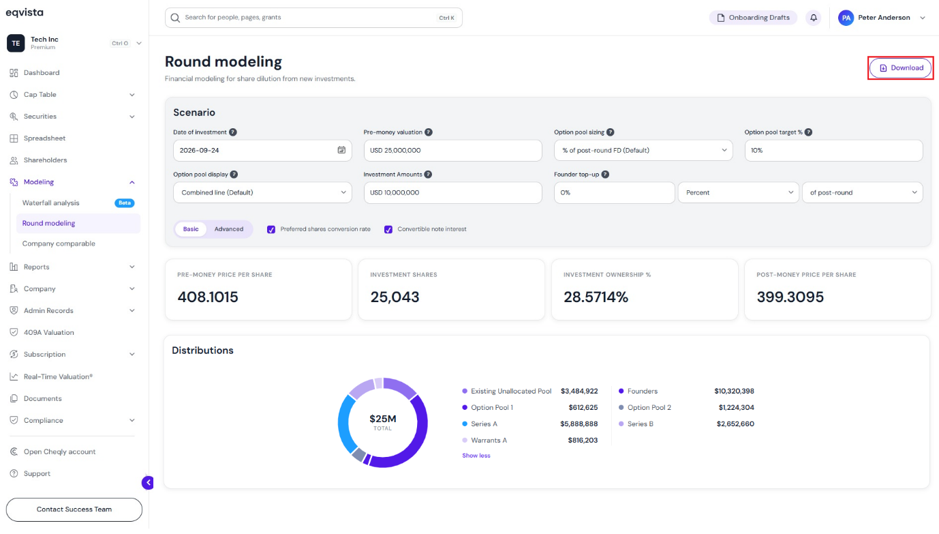The image size is (939, 534).
Task: Open the Option pool display dropdown
Action: point(262,193)
